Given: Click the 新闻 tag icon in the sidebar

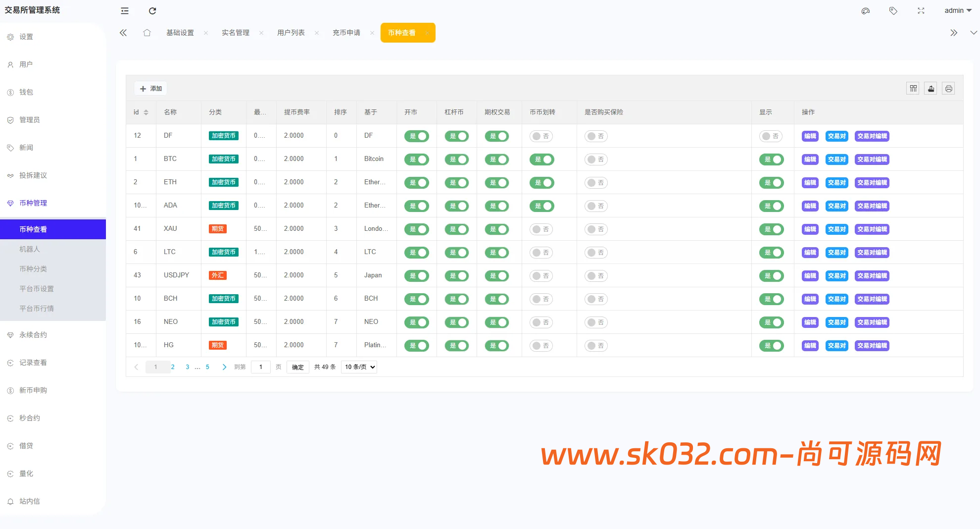Looking at the screenshot, I should tap(10, 148).
